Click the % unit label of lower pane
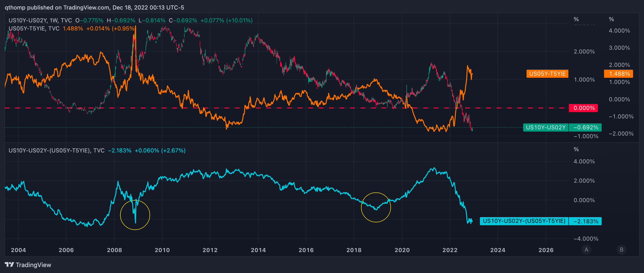644x273 pixels. click(x=576, y=149)
